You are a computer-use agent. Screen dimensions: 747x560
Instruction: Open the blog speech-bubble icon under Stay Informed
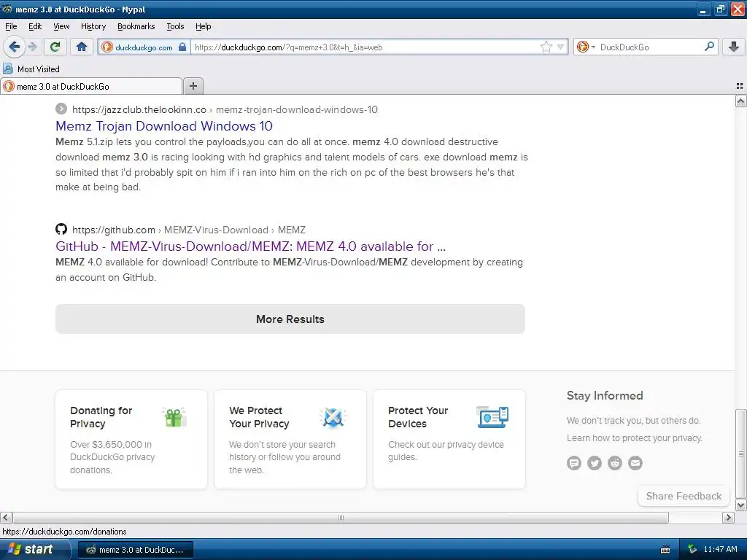[574, 463]
